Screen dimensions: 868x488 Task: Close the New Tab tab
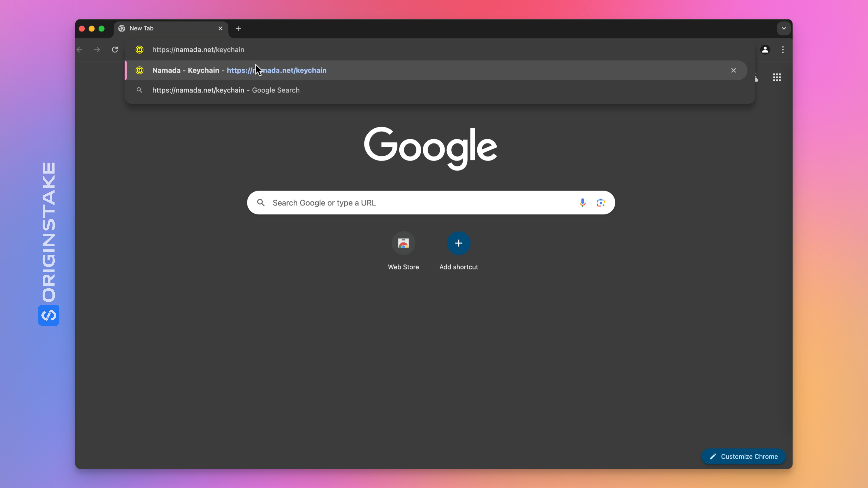click(x=220, y=29)
